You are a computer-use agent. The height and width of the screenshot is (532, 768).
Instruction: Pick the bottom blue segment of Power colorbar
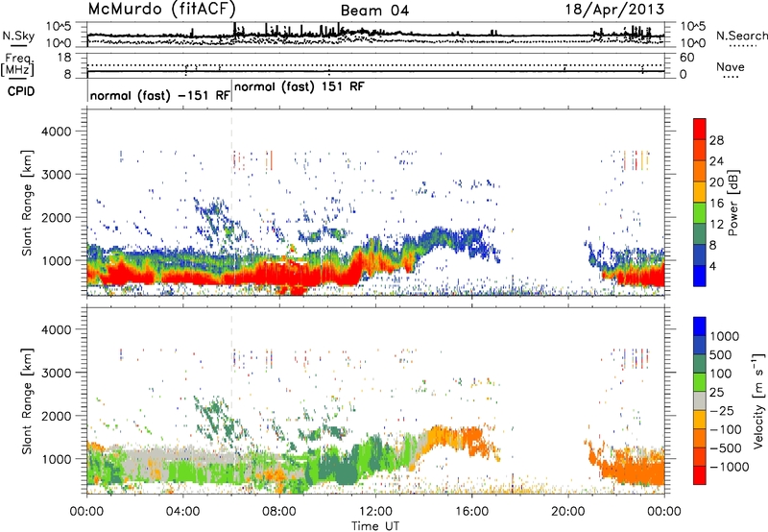coord(700,276)
